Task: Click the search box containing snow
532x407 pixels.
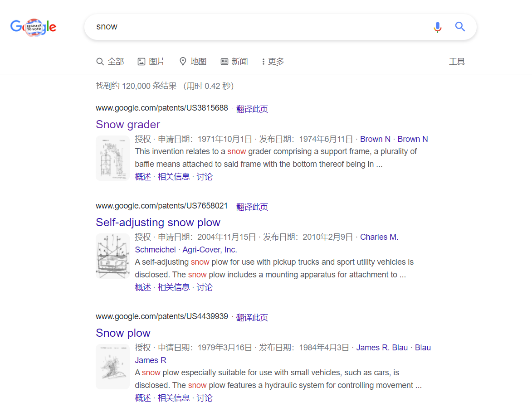Action: tap(259, 27)
